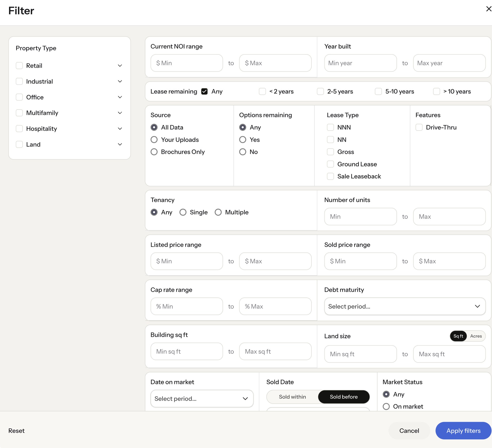
Task: Choose the Sold within tab
Action: (x=292, y=397)
